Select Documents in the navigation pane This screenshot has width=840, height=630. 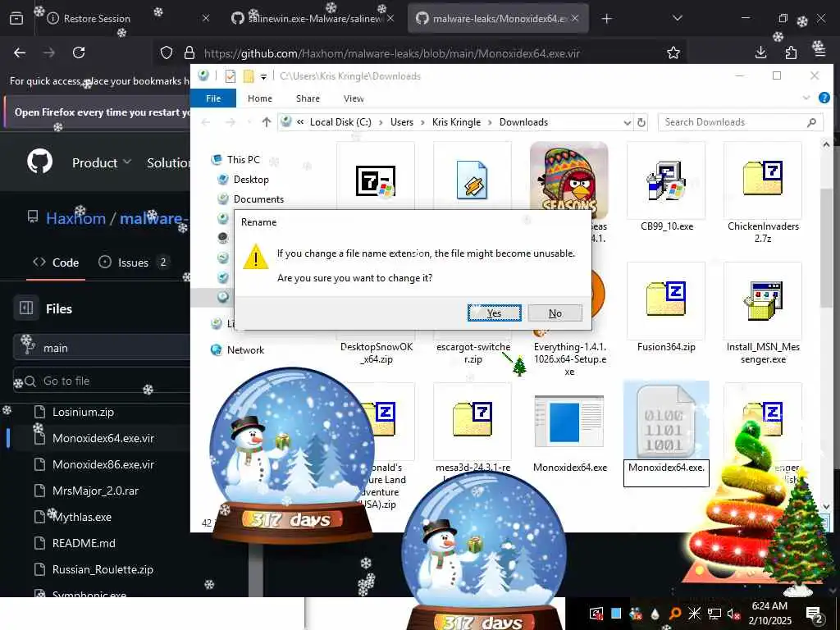tap(258, 199)
